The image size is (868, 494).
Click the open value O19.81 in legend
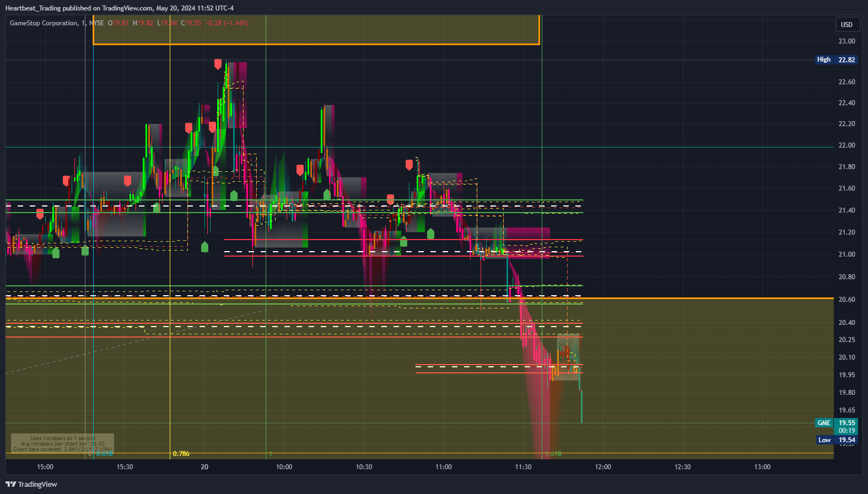[118, 23]
